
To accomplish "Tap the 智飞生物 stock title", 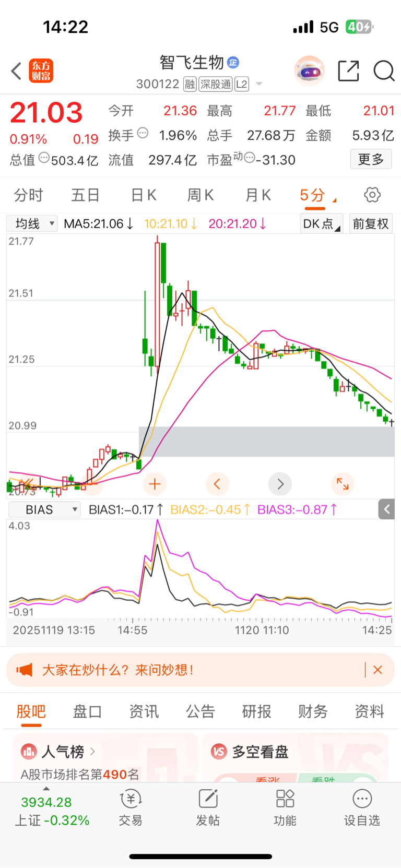I will [192, 63].
